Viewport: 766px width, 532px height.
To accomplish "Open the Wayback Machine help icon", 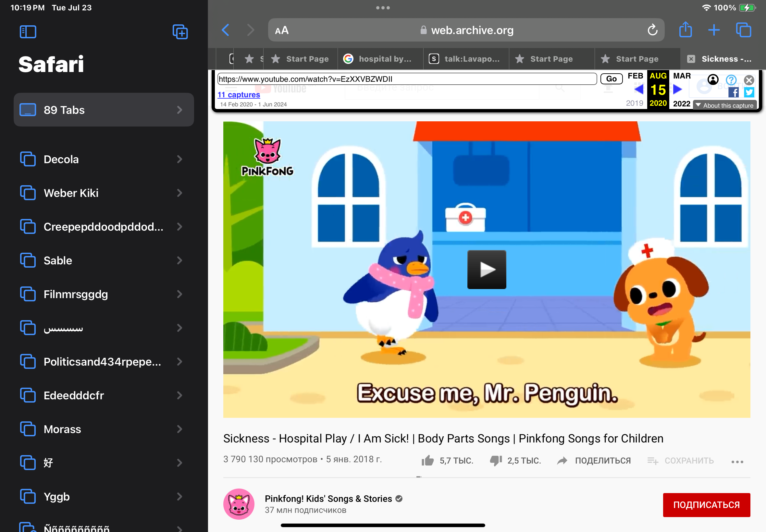I will click(731, 80).
